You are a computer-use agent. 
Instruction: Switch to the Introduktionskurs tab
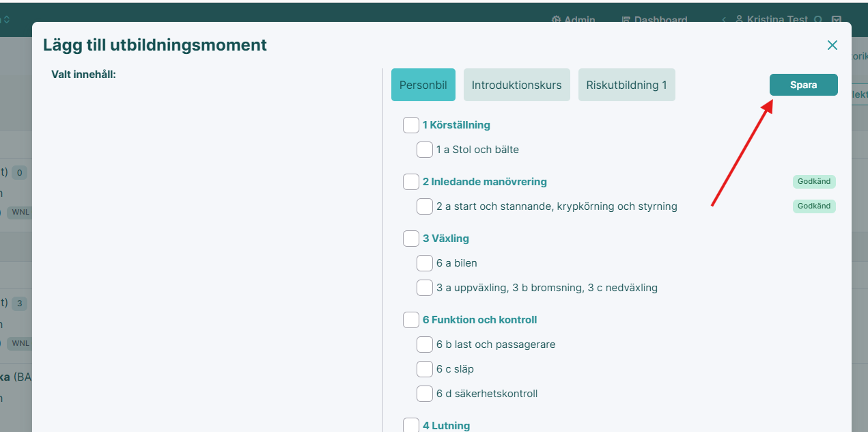pyautogui.click(x=516, y=85)
